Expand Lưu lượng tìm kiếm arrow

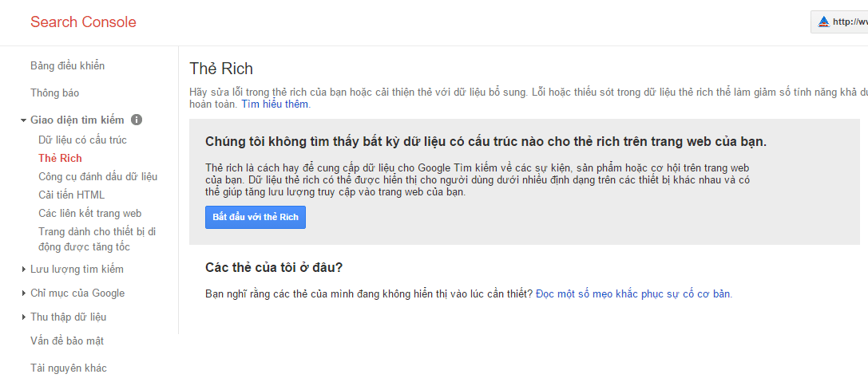pyautogui.click(x=24, y=270)
